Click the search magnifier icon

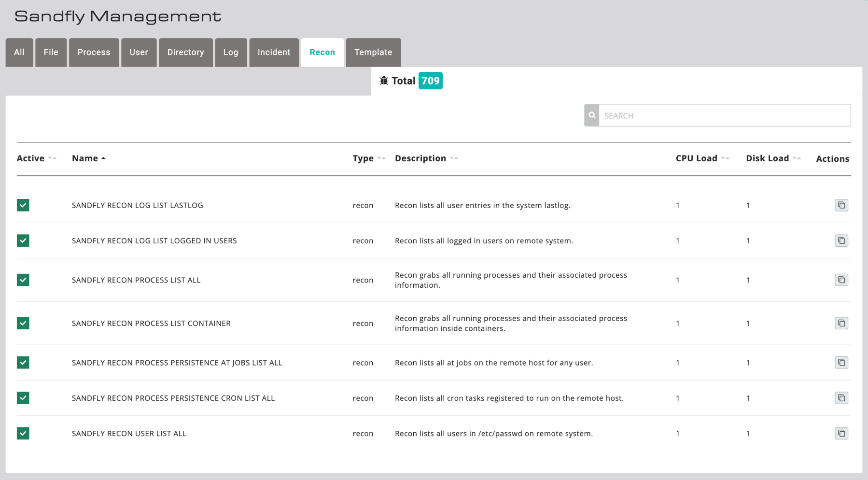coord(592,115)
